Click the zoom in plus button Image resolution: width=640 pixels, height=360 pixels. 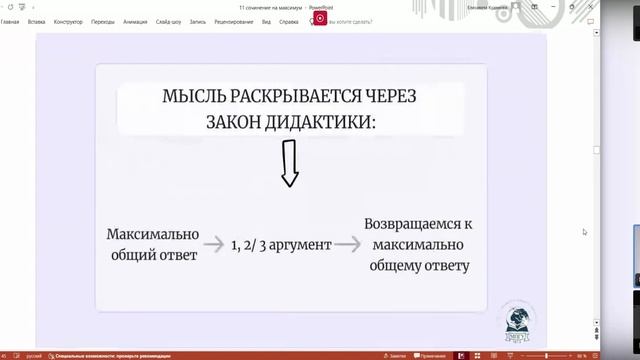pyautogui.click(x=570, y=356)
